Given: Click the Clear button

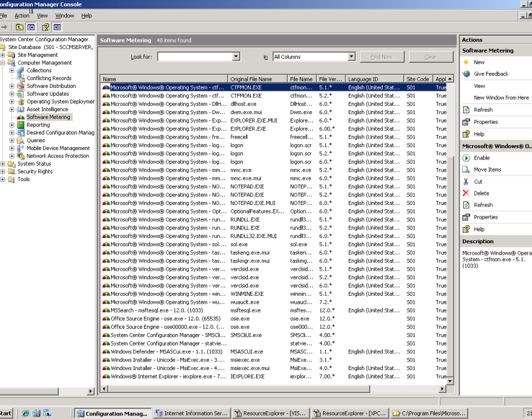Looking at the screenshot, I should (431, 57).
